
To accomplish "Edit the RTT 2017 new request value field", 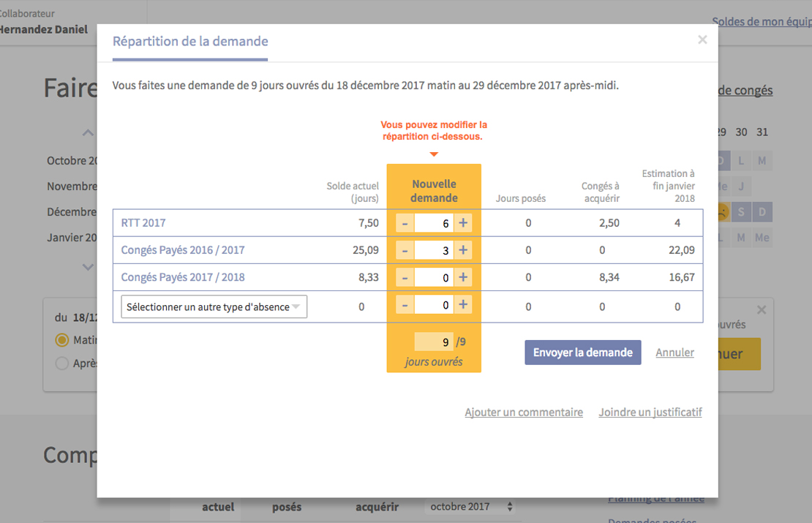I will (434, 223).
